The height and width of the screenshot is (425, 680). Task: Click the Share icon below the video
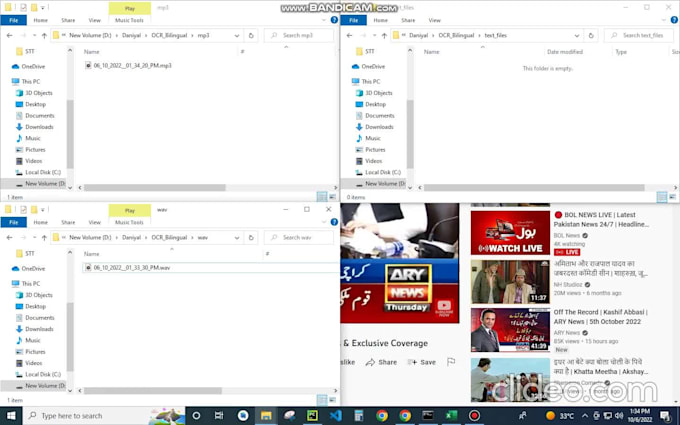(x=374, y=362)
